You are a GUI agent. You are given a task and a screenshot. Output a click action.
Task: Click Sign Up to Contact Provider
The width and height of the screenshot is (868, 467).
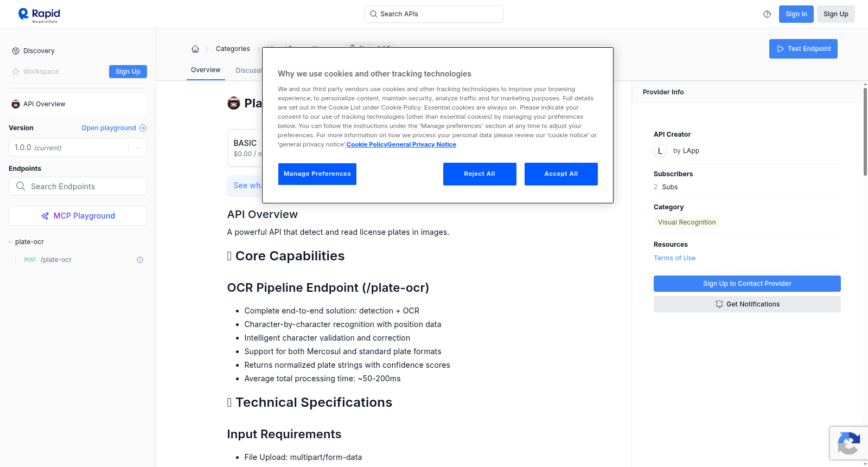[747, 284]
